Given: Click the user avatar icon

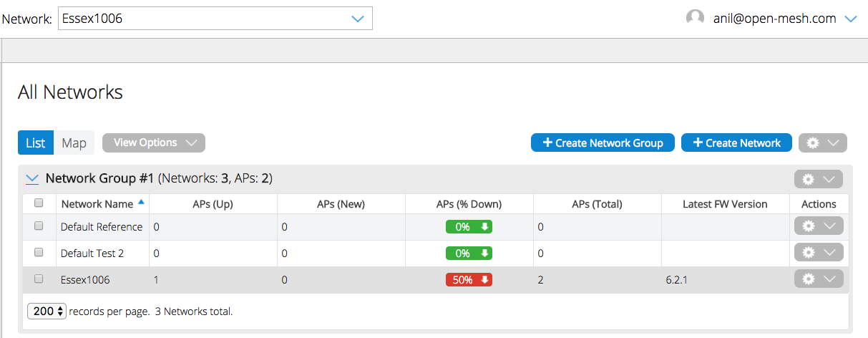Looking at the screenshot, I should [x=695, y=19].
